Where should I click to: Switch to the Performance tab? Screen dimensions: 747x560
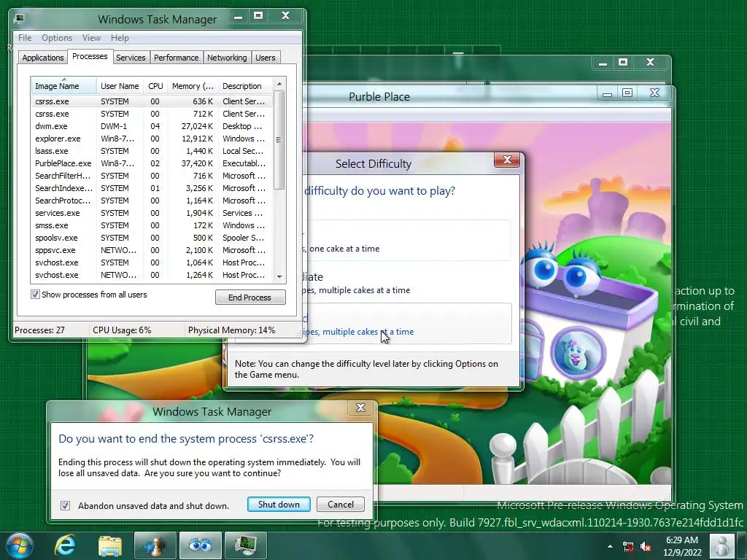(176, 58)
